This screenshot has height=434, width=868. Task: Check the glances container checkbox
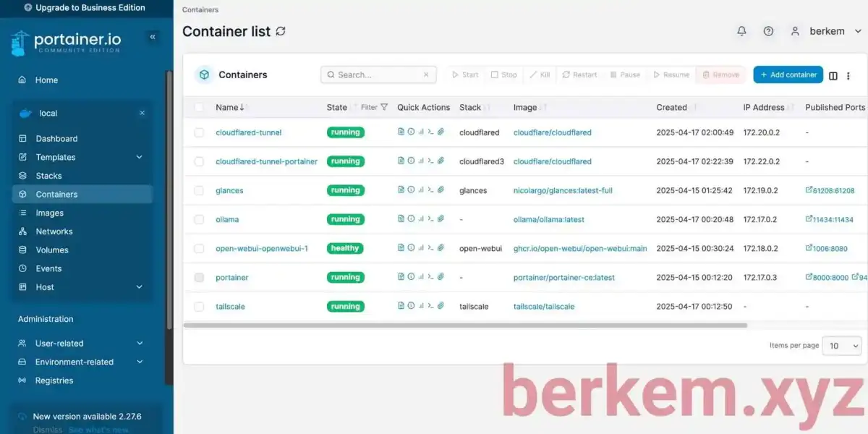(199, 190)
